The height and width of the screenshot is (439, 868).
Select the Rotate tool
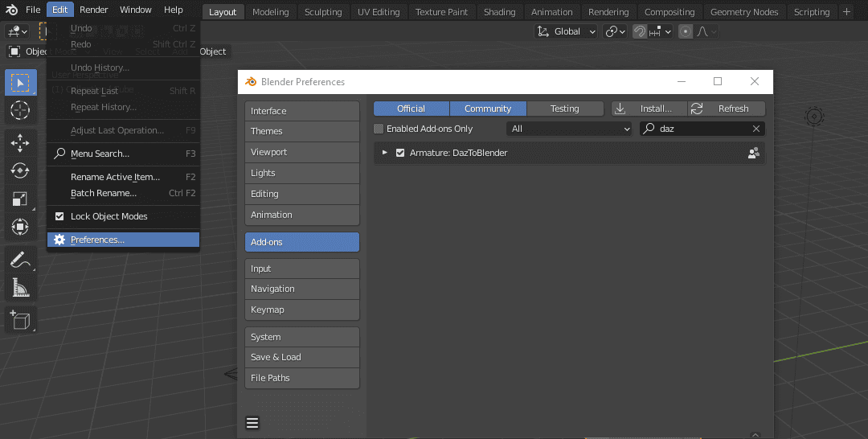20,170
